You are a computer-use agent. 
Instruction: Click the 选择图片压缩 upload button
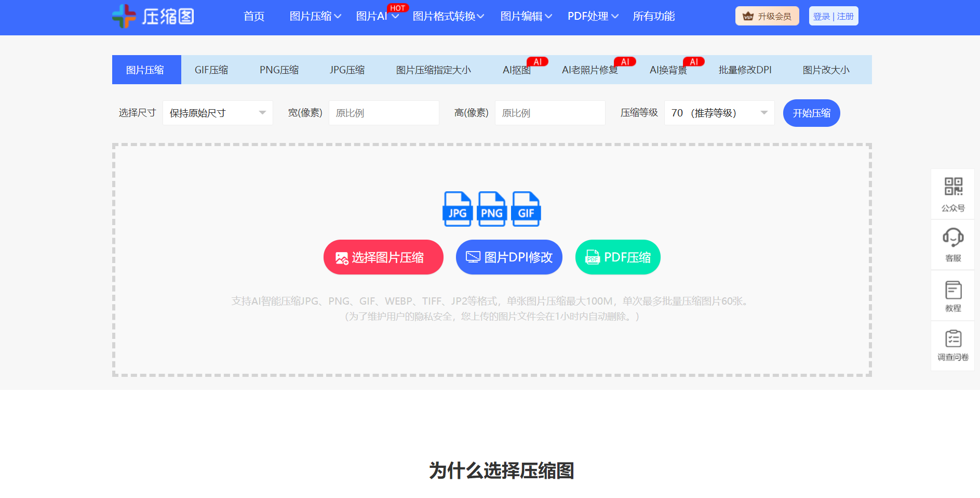coord(383,257)
